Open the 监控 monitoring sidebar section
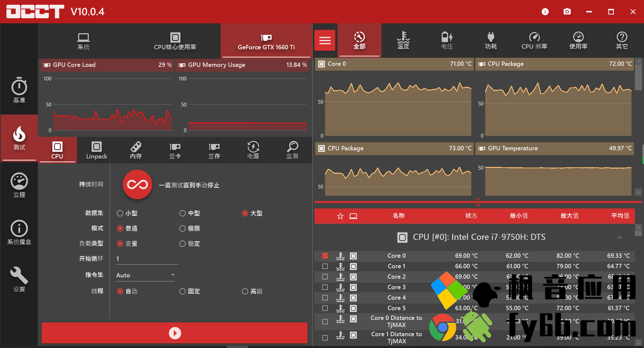The width and height of the screenshot is (644, 348). click(19, 185)
